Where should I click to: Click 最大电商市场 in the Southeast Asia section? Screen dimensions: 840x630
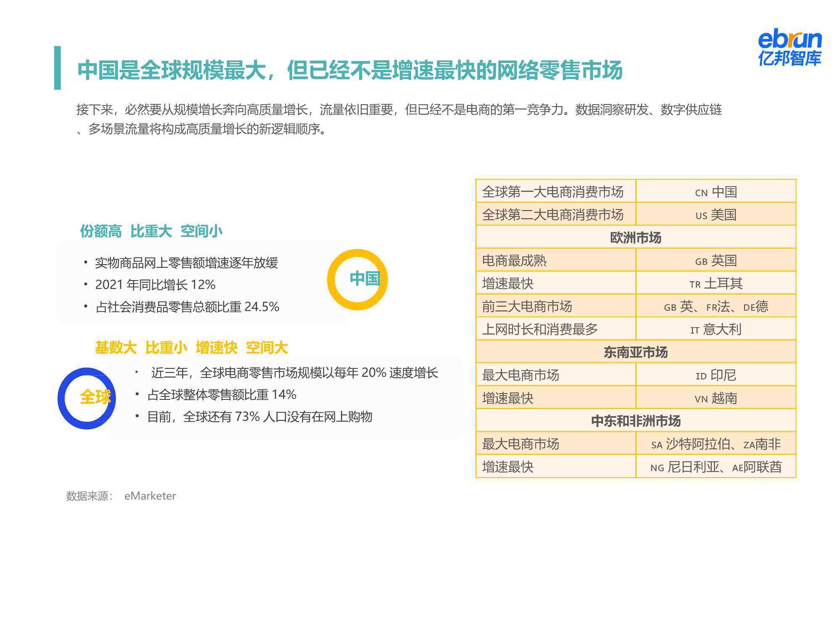point(556,375)
